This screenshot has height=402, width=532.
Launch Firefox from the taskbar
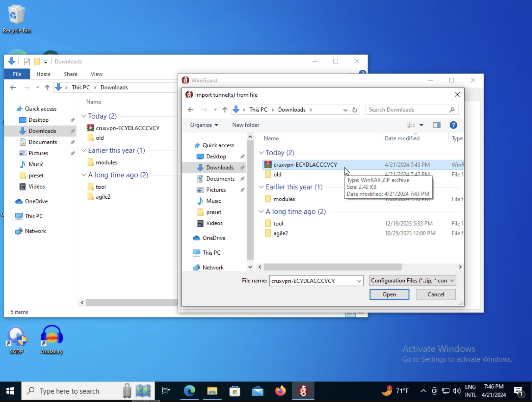coord(280,391)
